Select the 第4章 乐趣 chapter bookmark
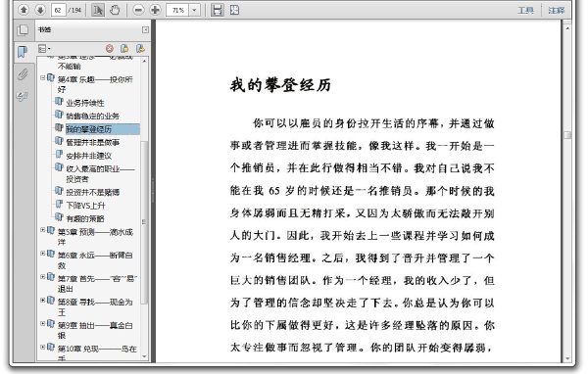Screen dimensions: 588x374 pos(95,84)
